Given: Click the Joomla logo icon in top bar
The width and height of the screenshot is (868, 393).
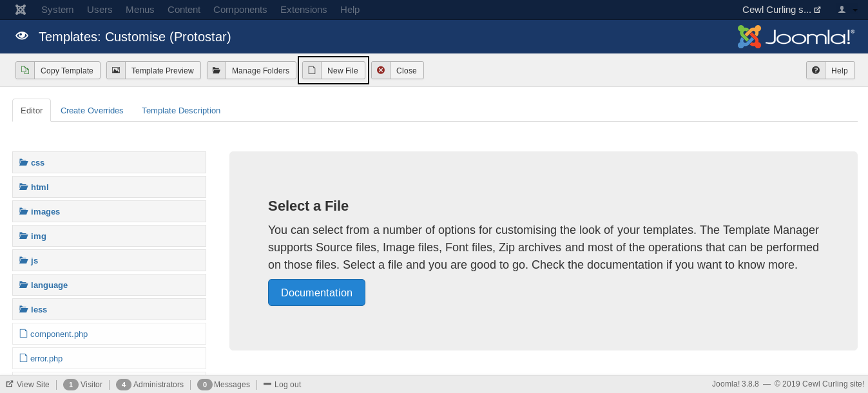Looking at the screenshot, I should pos(21,10).
